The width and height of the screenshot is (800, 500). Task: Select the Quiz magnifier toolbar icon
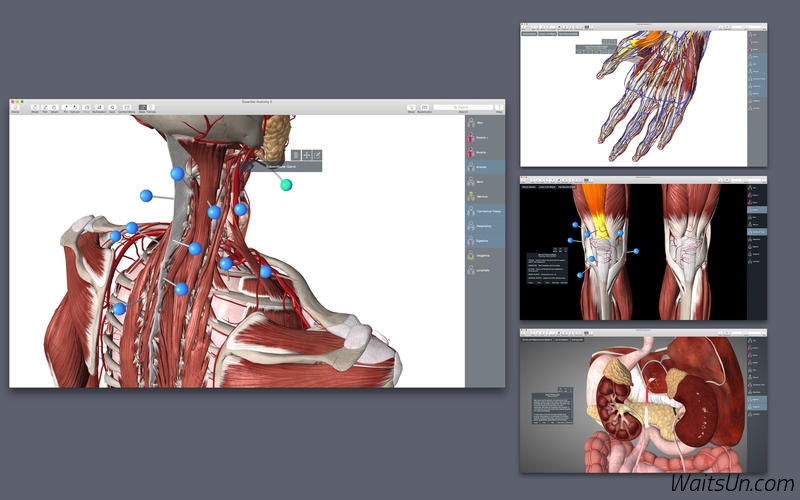pos(112,108)
